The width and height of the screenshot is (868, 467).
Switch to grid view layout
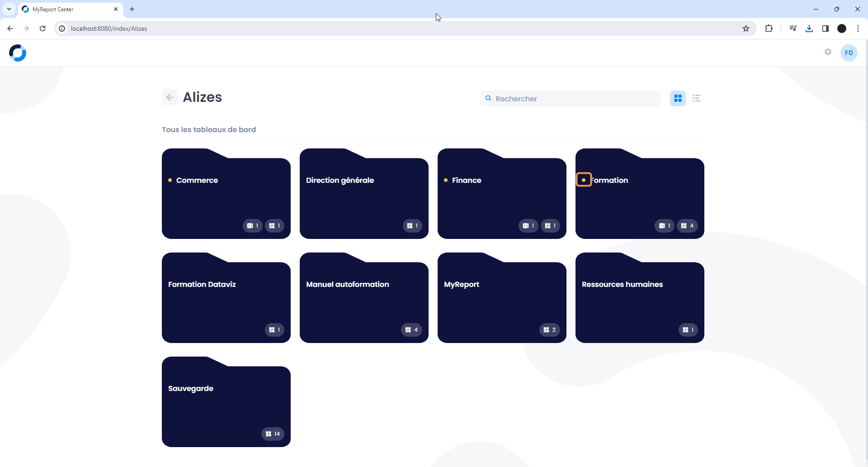click(678, 98)
